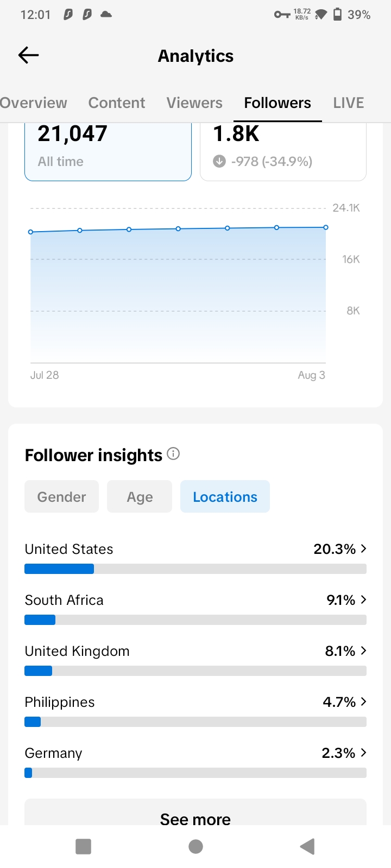The image size is (391, 868).
Task: Tap the back arrow icon
Action: point(28,55)
